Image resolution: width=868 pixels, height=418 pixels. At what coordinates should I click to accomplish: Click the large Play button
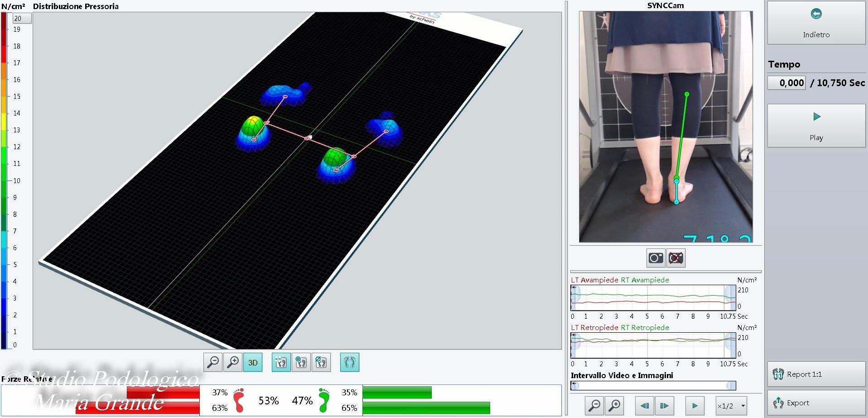[816, 126]
